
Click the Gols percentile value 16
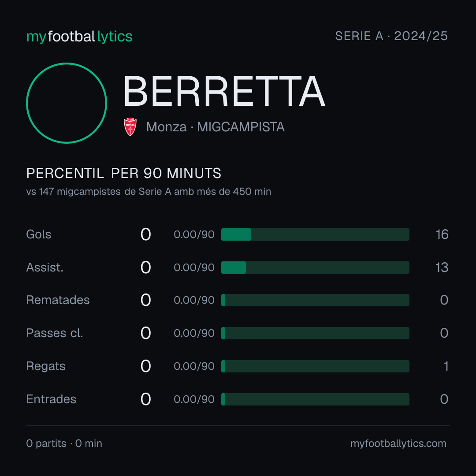tap(442, 234)
